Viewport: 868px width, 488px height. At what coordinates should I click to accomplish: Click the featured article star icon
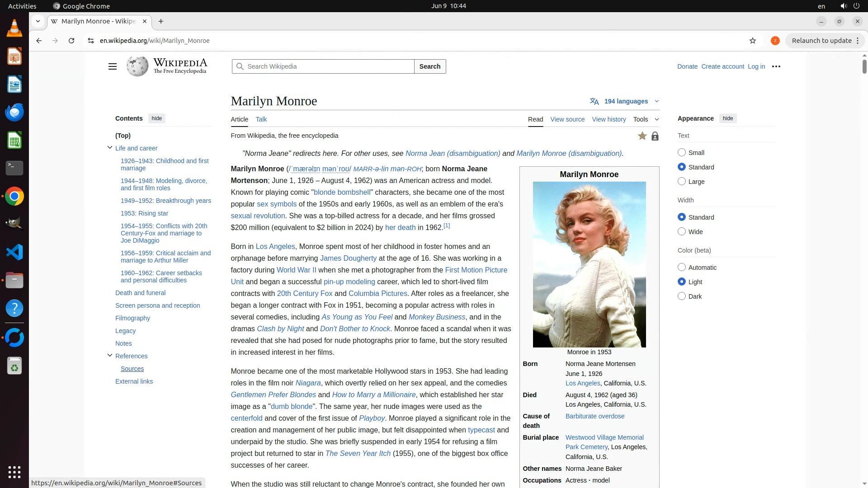[642, 136]
